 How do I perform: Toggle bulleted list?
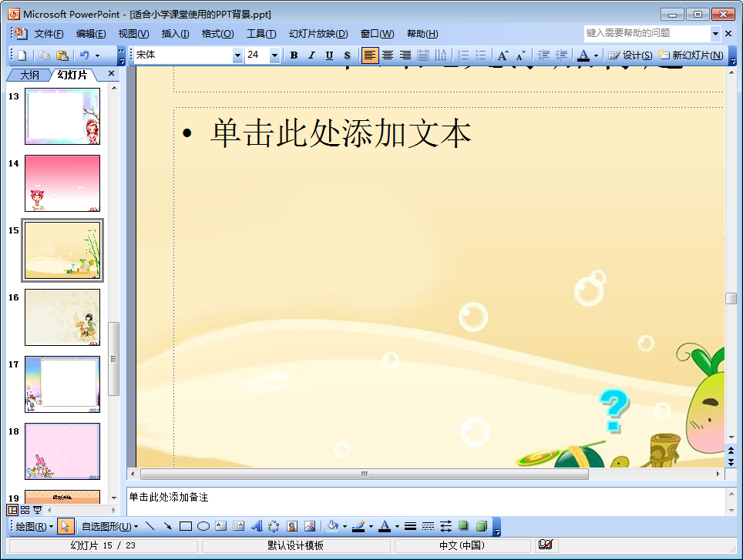pyautogui.click(x=480, y=55)
